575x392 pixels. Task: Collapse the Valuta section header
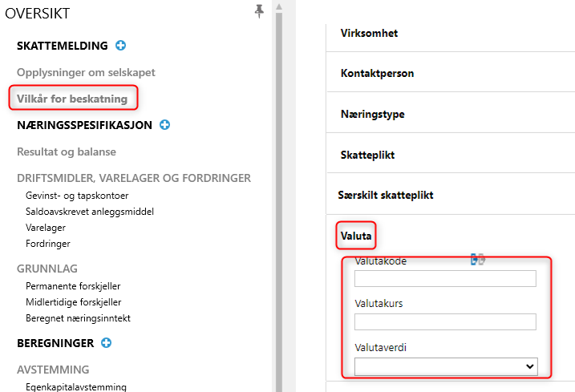356,236
